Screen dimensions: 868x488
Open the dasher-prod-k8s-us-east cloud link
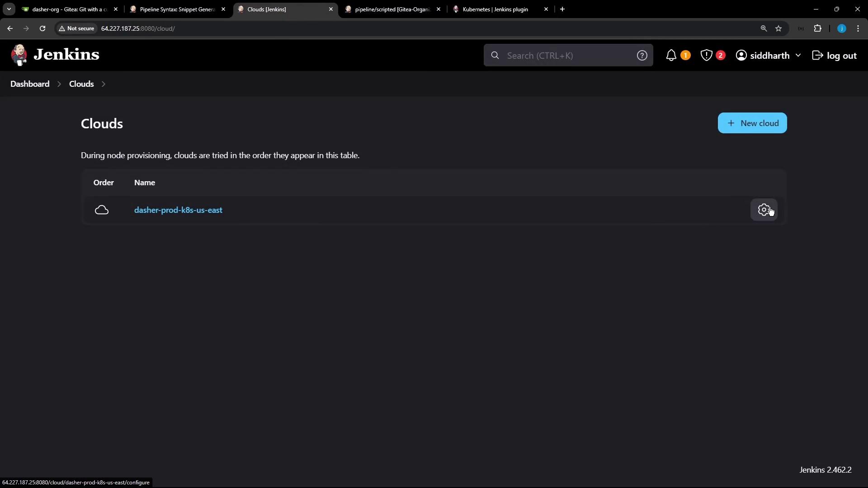point(178,210)
